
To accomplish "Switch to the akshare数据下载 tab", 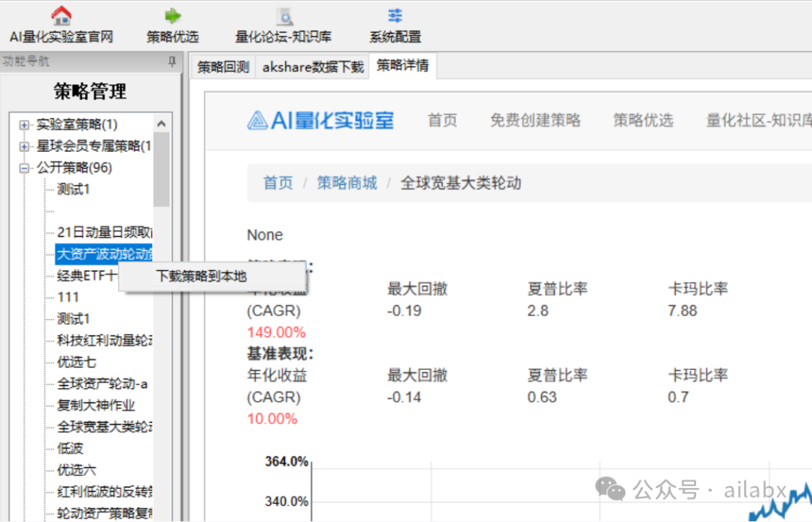I will click(x=313, y=67).
